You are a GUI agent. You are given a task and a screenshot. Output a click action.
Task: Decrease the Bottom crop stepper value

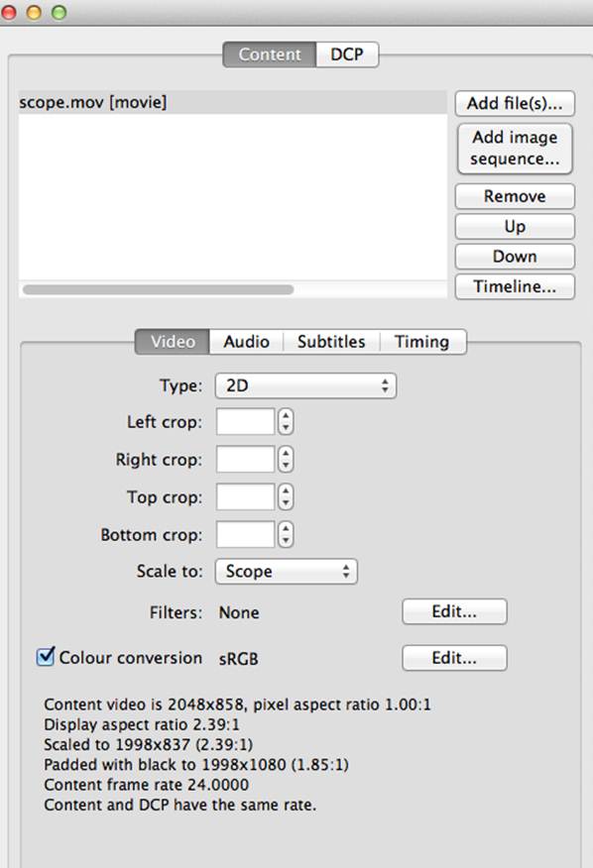pos(286,541)
